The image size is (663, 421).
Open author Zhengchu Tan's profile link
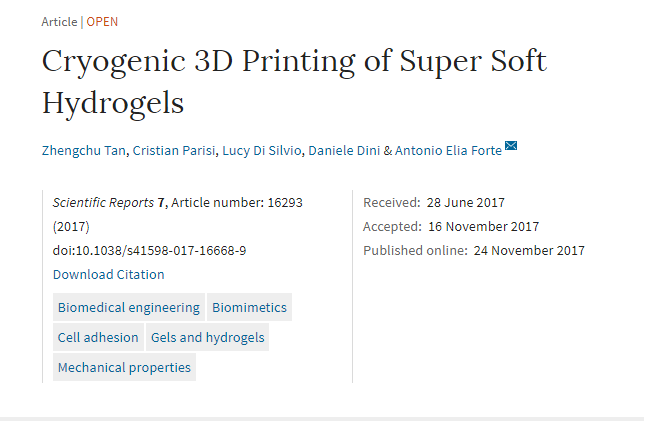point(84,150)
